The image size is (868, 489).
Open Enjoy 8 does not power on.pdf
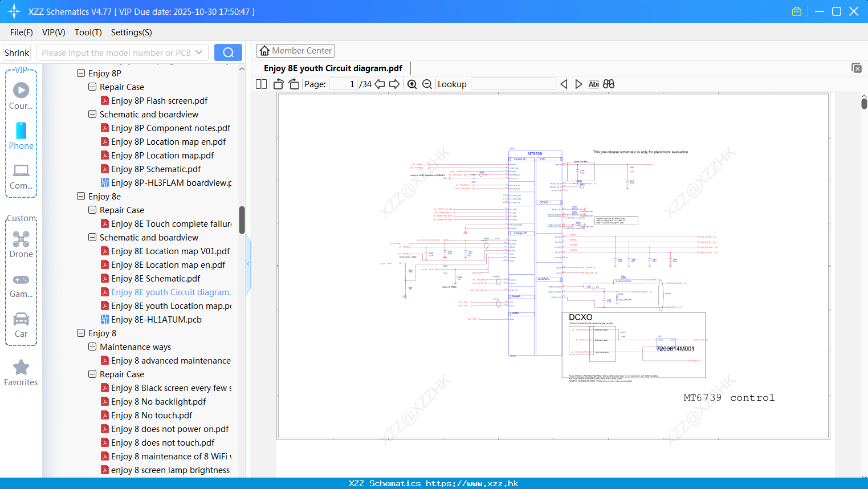point(170,429)
